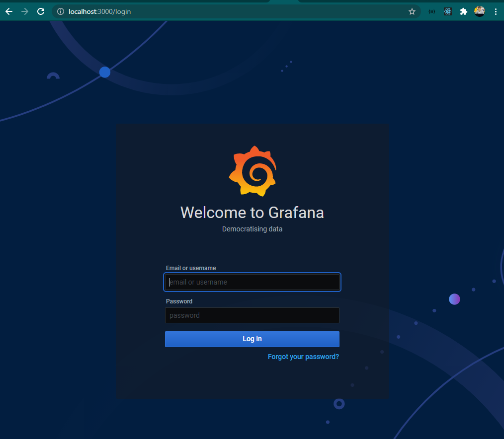Click the Grafana logo
This screenshot has width=504, height=439.
(252, 171)
